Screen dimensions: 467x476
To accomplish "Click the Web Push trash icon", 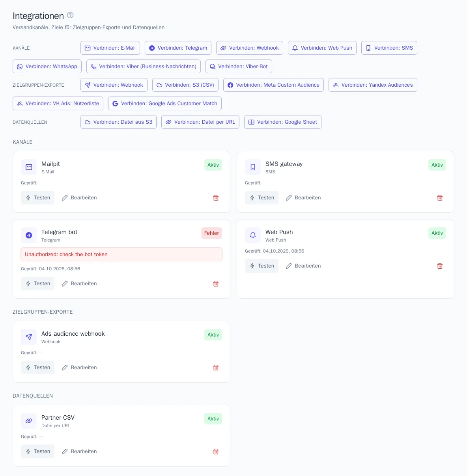I will [x=440, y=266].
